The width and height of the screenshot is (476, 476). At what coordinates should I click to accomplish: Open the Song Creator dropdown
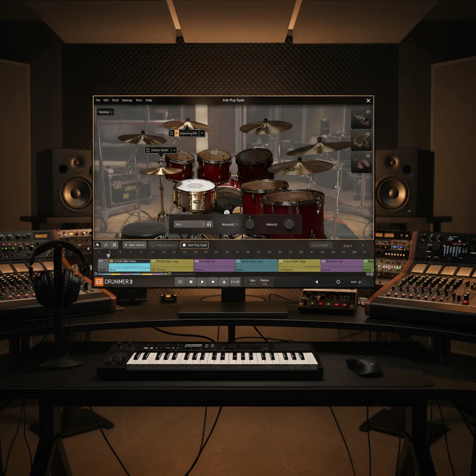321,245
